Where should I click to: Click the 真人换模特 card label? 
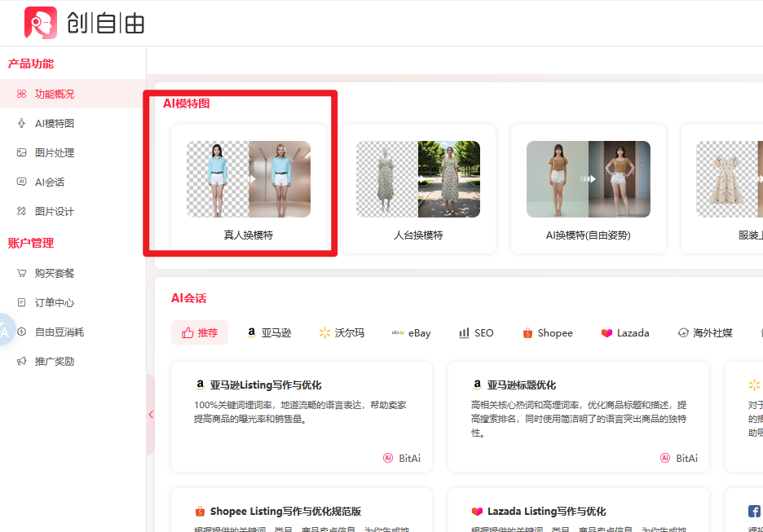[x=249, y=235]
